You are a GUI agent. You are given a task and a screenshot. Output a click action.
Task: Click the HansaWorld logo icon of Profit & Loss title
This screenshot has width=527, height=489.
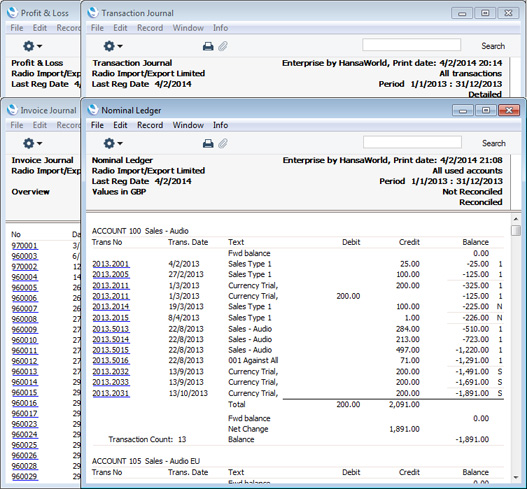click(12, 13)
